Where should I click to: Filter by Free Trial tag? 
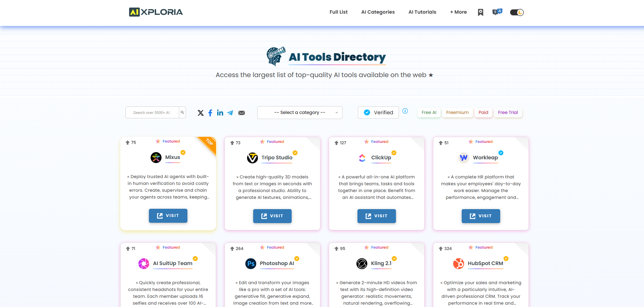tap(508, 112)
